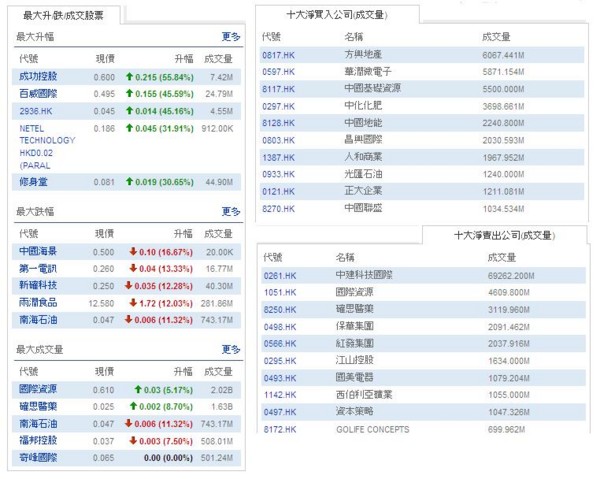600x479 pixels.
Task: Open stock code 8117.HK
Action: point(279,89)
